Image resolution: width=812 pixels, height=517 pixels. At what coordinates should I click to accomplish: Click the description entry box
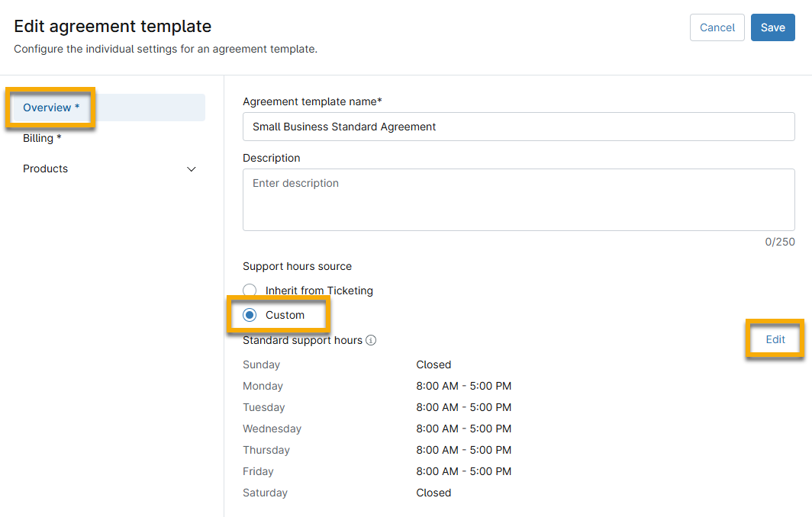518,198
